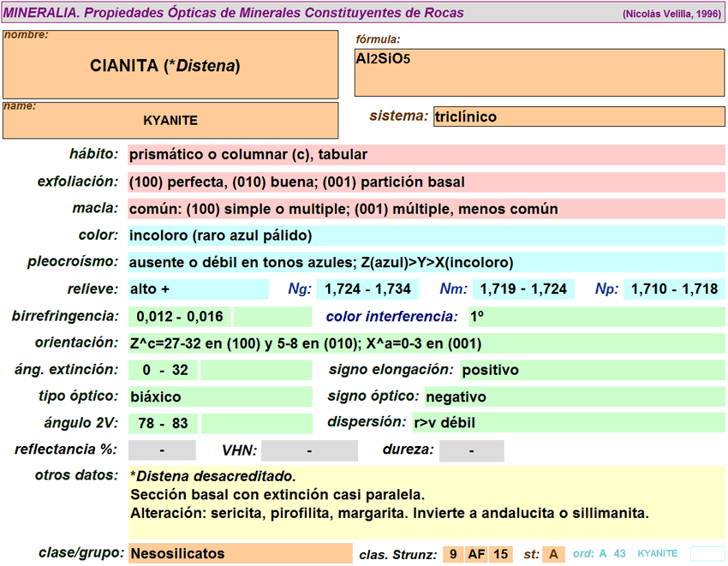Select the hábito field
The height and width of the screenshot is (566, 728).
coord(426,155)
